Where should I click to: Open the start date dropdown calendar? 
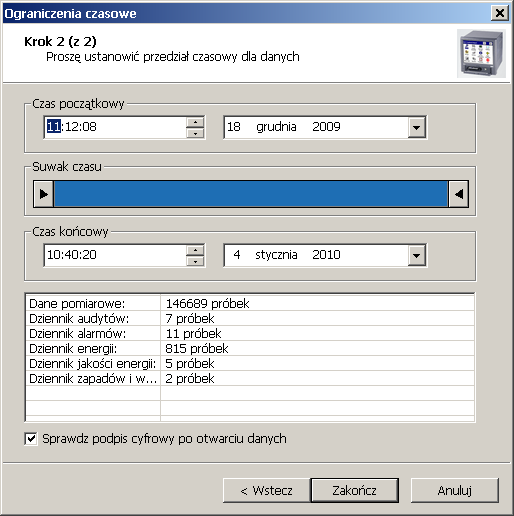[x=416, y=127]
